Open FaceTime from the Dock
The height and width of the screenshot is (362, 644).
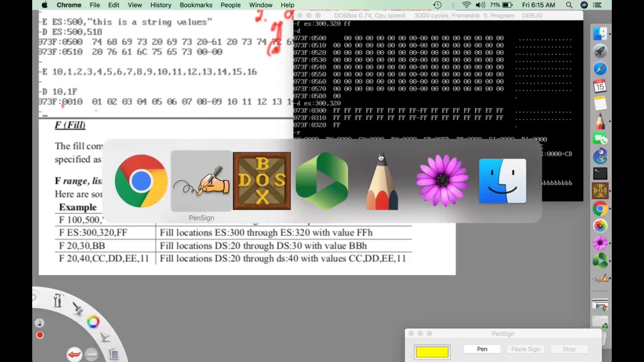(x=600, y=139)
